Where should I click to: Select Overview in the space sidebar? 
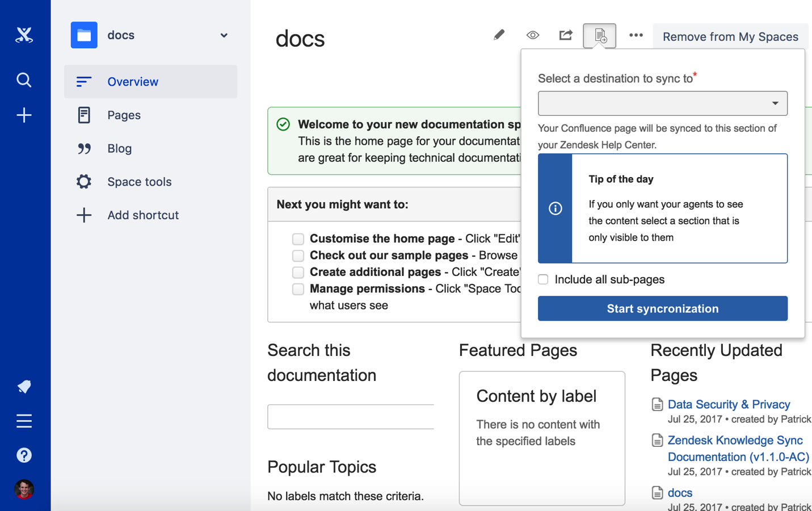point(150,82)
